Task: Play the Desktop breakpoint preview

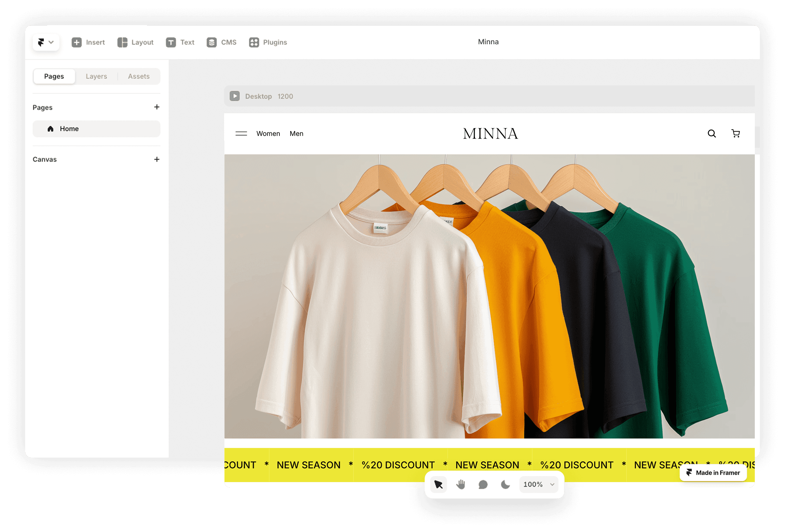Action: click(235, 96)
